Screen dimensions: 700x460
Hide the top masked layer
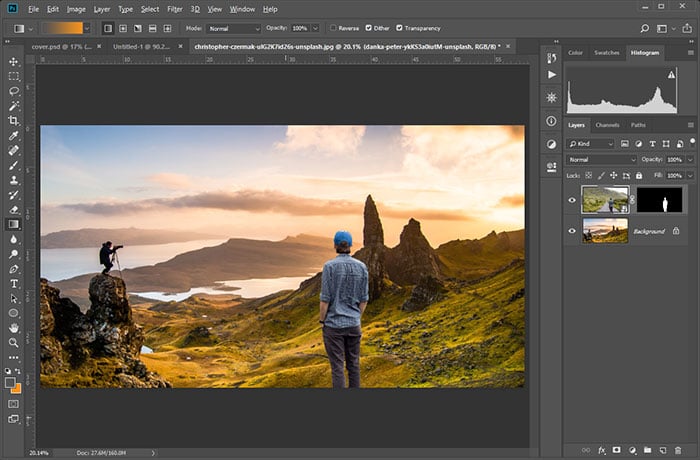[572, 200]
